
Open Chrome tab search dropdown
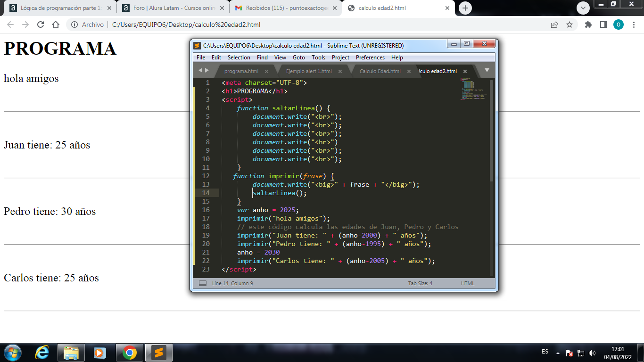[x=583, y=8]
